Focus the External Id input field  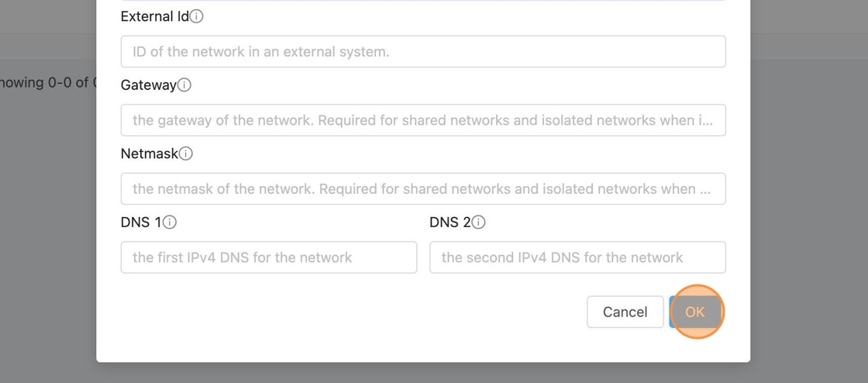pos(423,52)
